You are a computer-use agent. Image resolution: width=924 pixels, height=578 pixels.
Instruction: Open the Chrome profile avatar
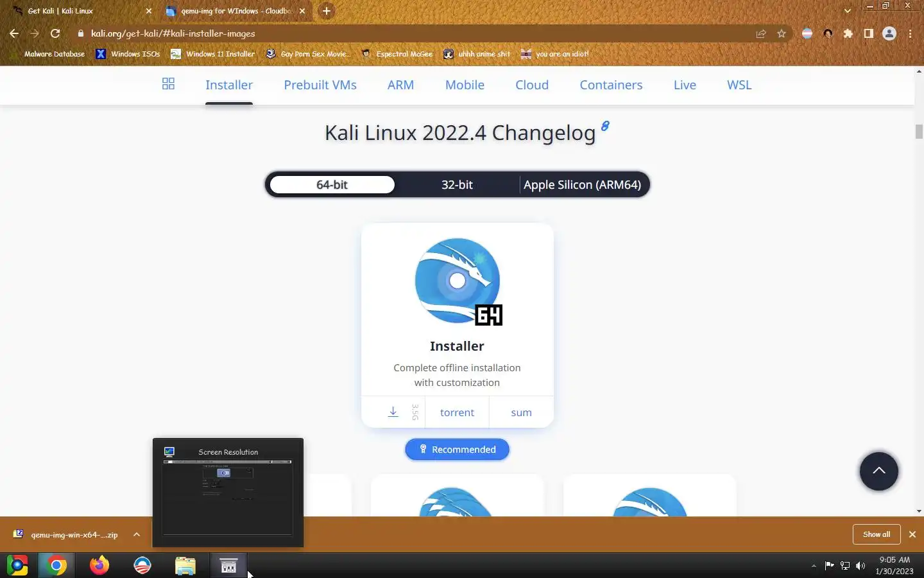[889, 33]
